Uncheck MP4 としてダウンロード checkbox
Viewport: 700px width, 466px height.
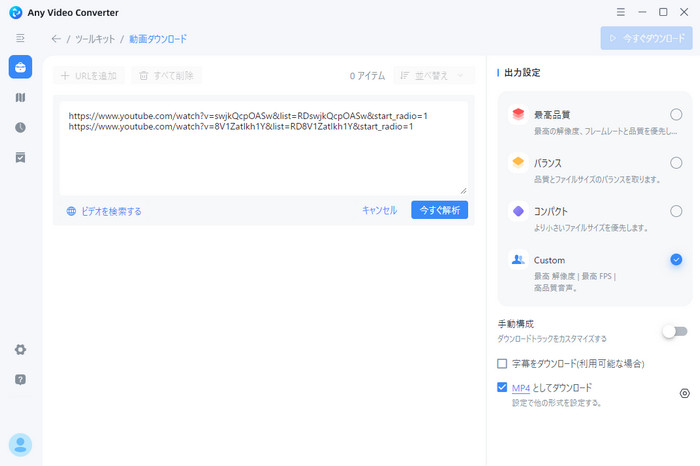(x=502, y=387)
